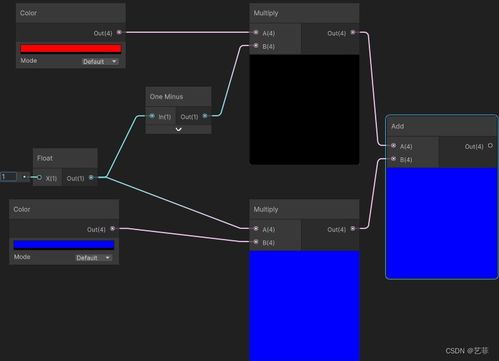
Task: Open Mode dropdown on the blue Color node
Action: (93, 258)
